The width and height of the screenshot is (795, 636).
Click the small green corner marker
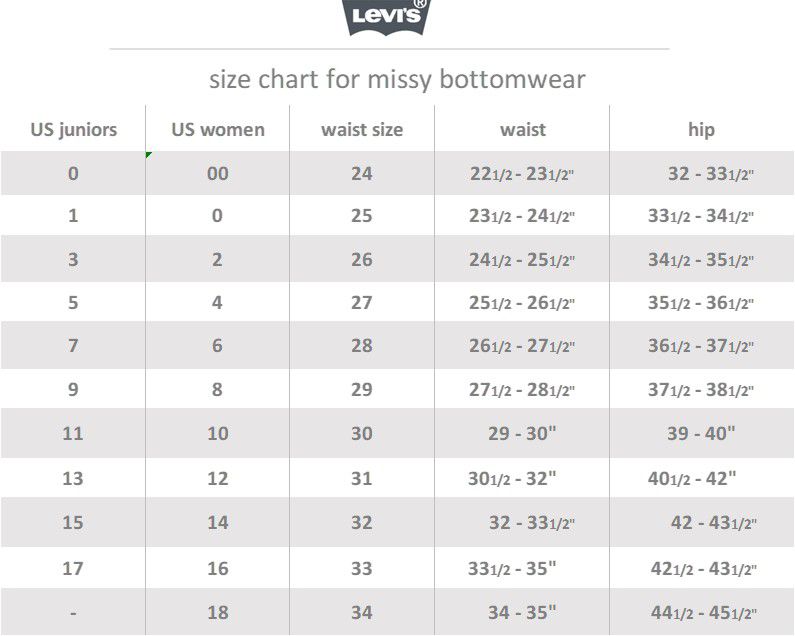pos(148,155)
